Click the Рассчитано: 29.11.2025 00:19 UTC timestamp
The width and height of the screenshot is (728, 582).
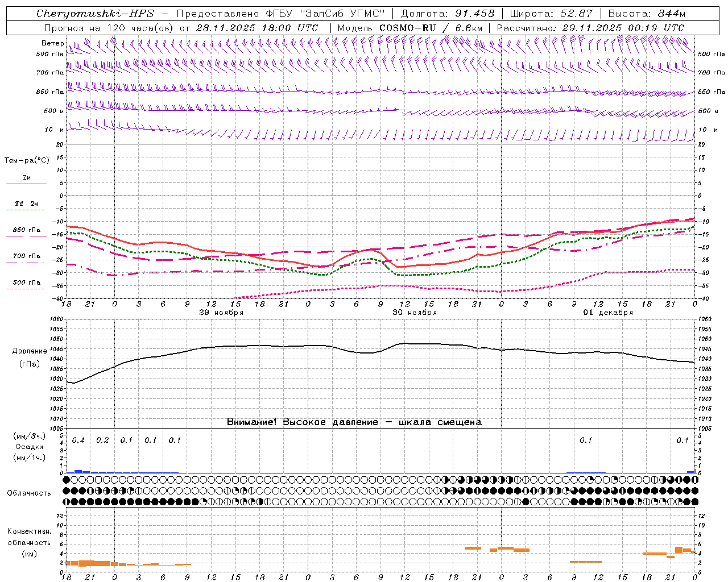click(590, 28)
